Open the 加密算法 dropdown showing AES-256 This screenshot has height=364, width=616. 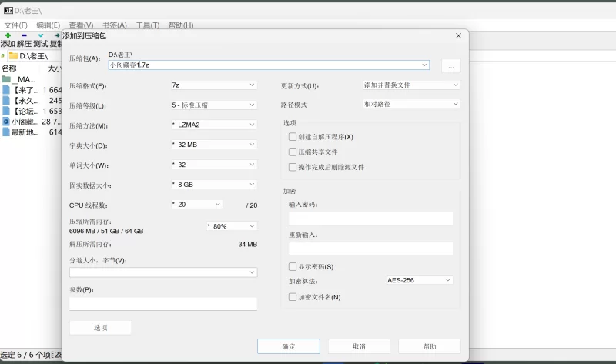tap(419, 280)
